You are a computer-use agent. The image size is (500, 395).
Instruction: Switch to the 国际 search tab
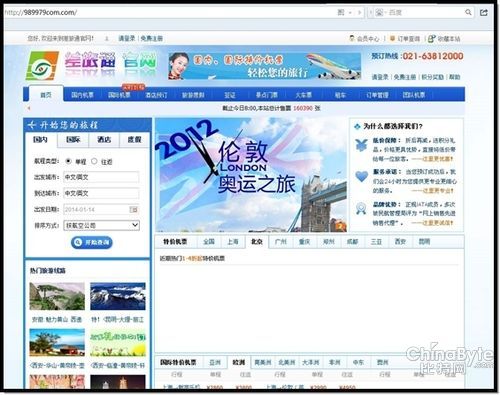pyautogui.click(x=73, y=140)
